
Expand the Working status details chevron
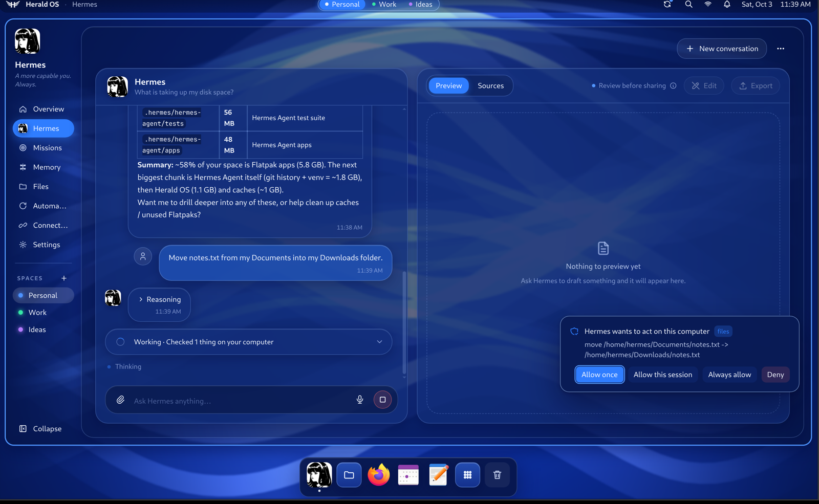click(379, 342)
